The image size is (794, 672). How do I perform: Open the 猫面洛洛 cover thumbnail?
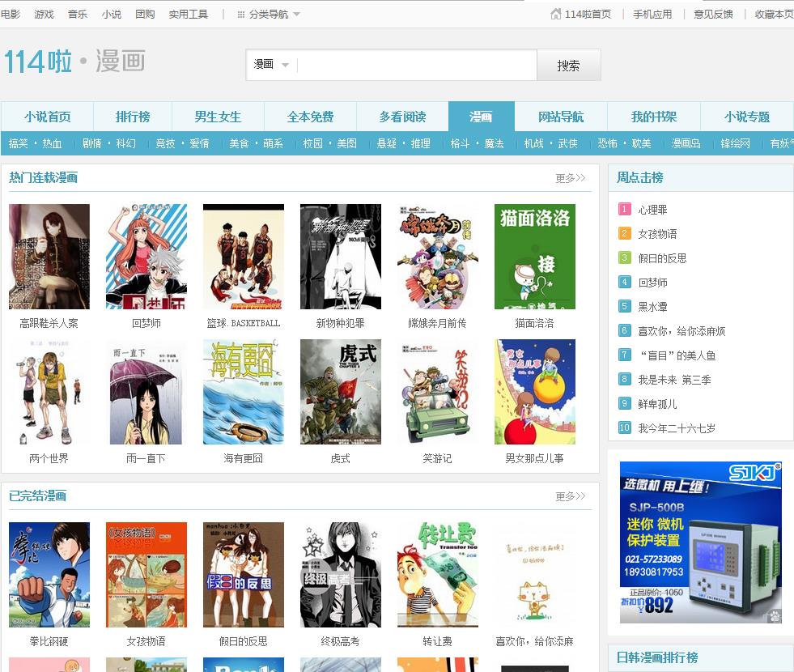(x=535, y=256)
